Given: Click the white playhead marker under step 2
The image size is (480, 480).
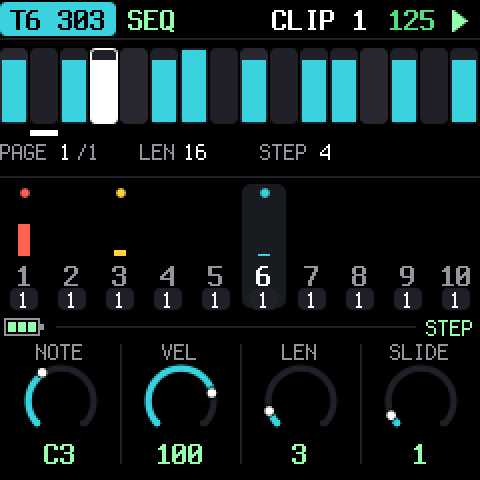Looking at the screenshot, I should tap(44, 133).
